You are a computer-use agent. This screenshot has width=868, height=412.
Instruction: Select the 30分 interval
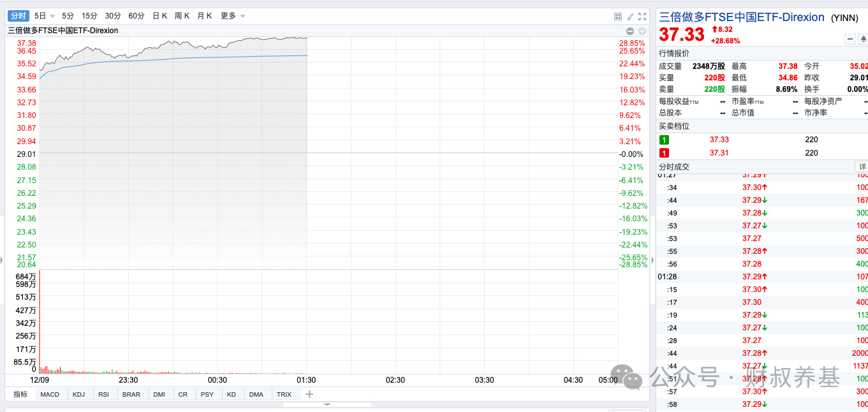(113, 16)
